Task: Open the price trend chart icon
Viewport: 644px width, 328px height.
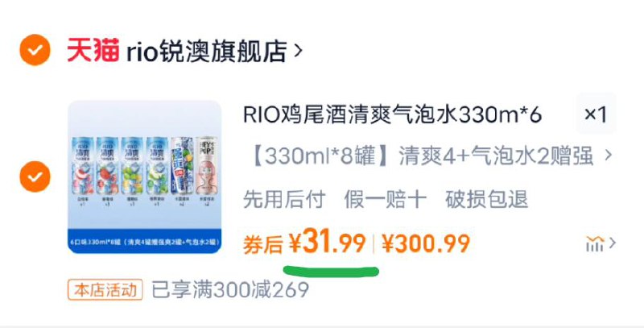Action: tap(595, 243)
